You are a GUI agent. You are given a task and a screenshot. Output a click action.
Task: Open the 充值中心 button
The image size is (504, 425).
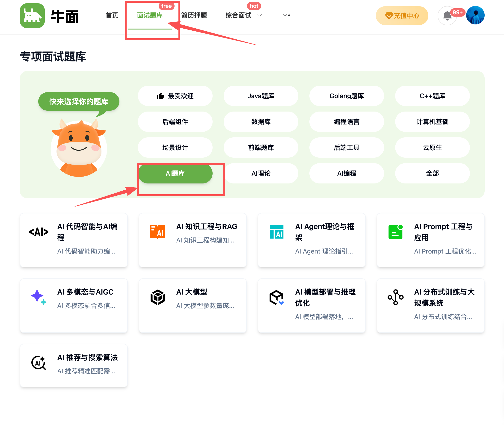pos(402,16)
